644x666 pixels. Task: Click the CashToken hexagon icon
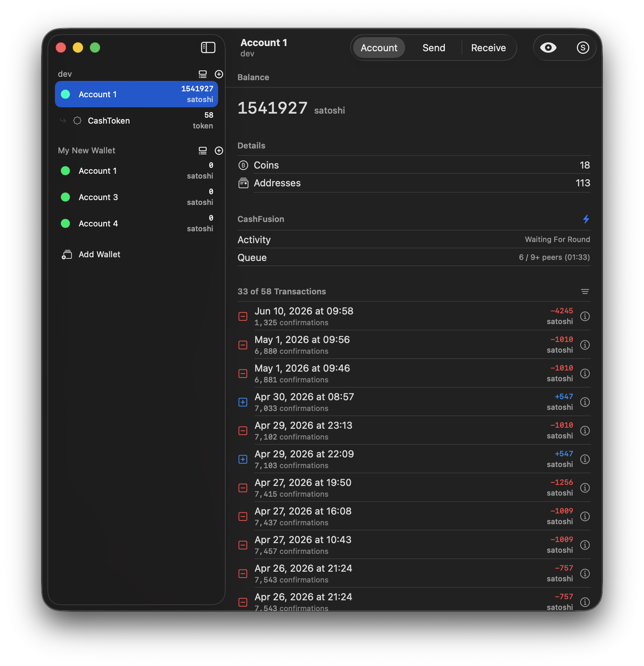(77, 121)
